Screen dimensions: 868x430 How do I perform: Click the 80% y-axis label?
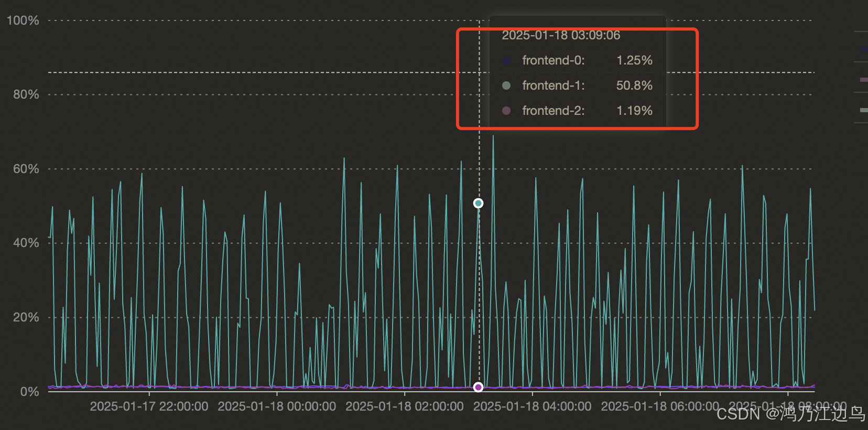pos(26,94)
